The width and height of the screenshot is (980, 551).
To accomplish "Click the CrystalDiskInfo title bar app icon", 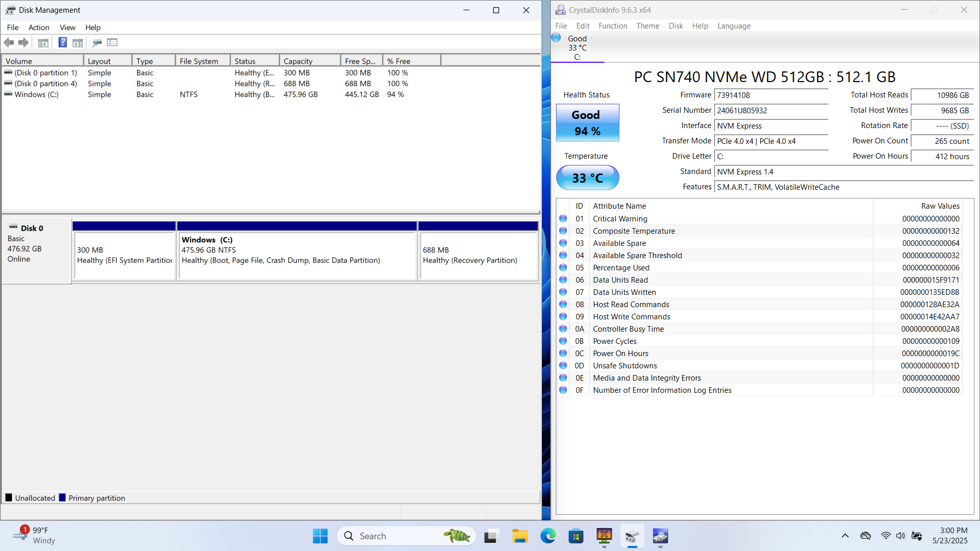I will pyautogui.click(x=560, y=10).
